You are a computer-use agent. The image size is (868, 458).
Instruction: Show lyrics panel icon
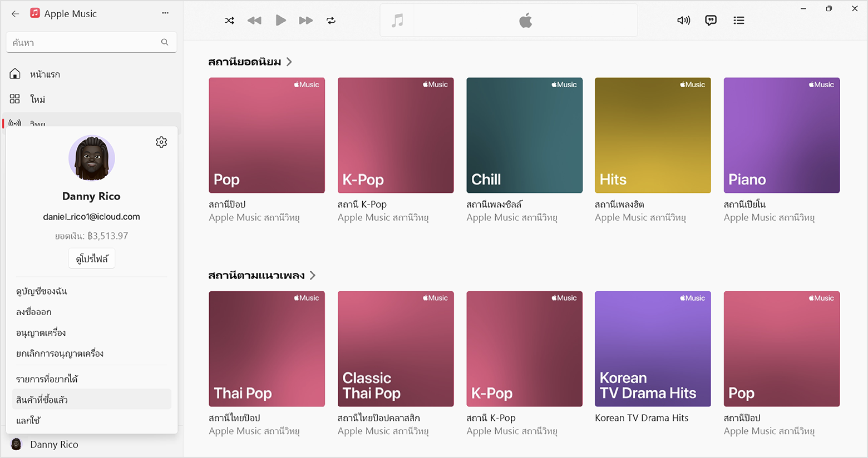tap(711, 21)
